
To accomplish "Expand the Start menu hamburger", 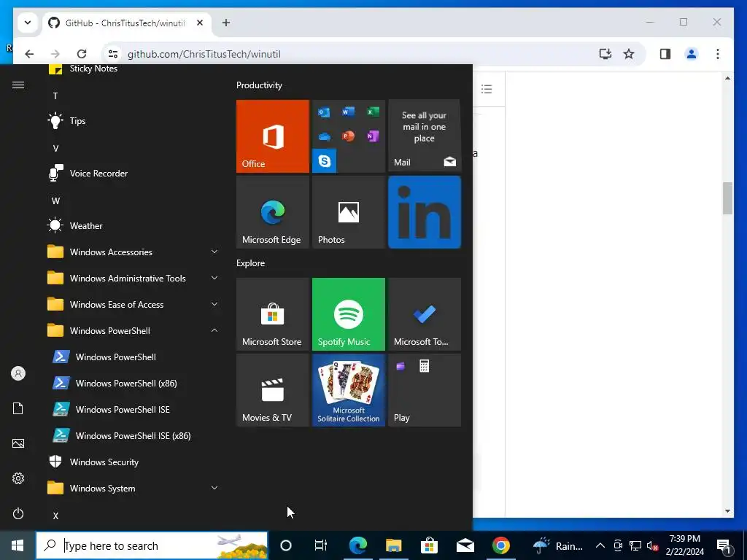I will 18,85.
